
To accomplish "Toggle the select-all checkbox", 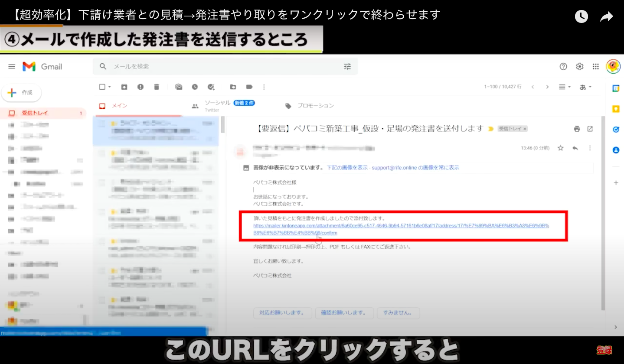I will pyautogui.click(x=102, y=87).
